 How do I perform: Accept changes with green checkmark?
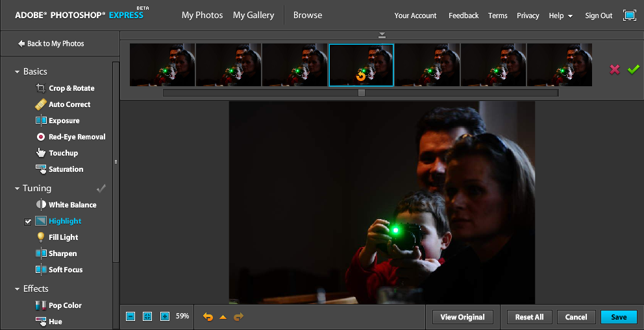633,69
